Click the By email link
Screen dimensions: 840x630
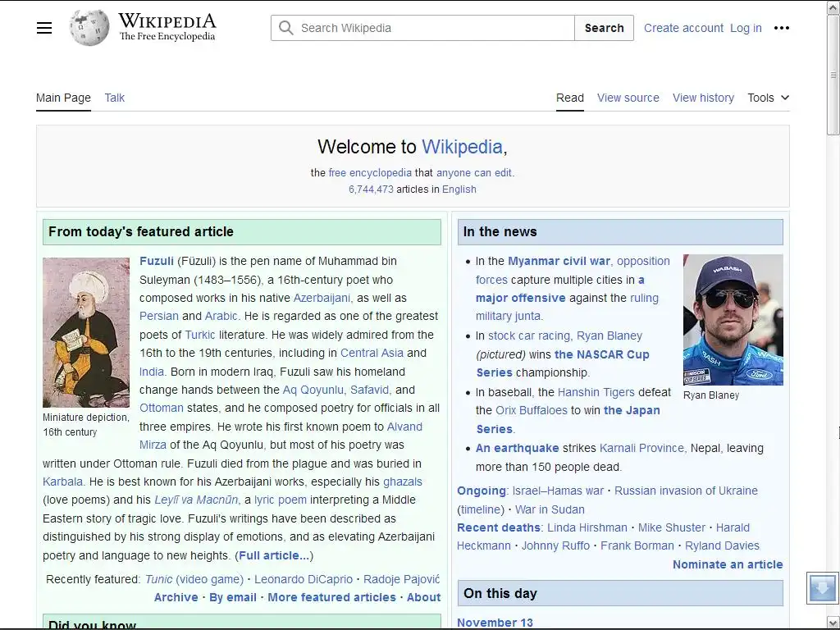click(x=232, y=597)
